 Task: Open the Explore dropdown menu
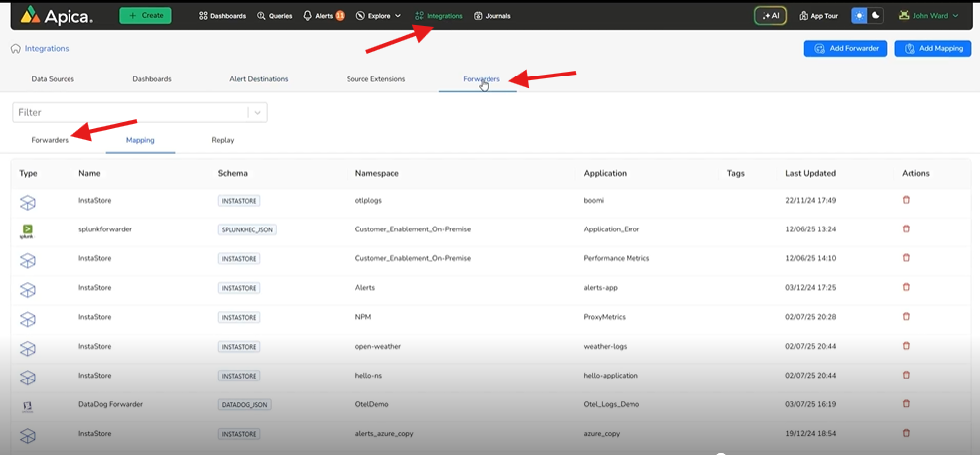pyautogui.click(x=378, y=16)
